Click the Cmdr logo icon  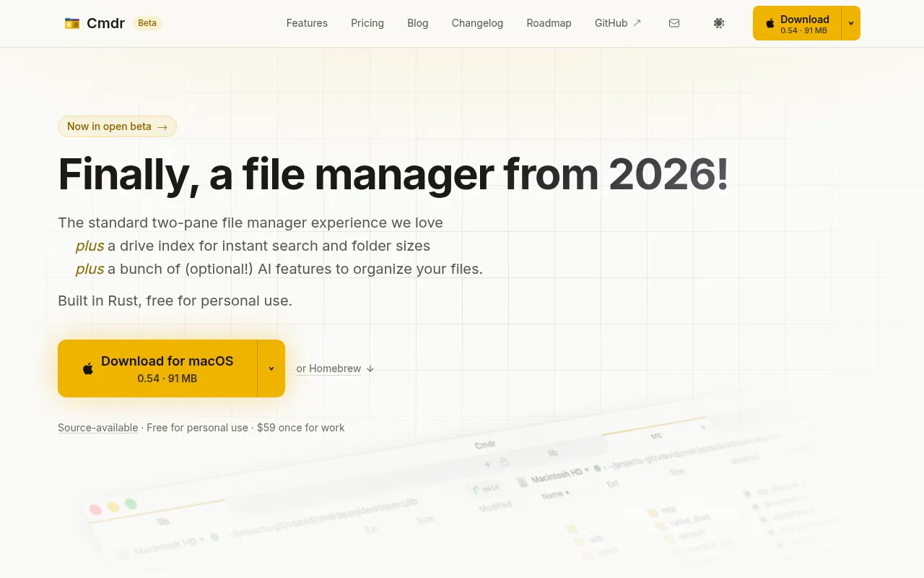tap(71, 23)
